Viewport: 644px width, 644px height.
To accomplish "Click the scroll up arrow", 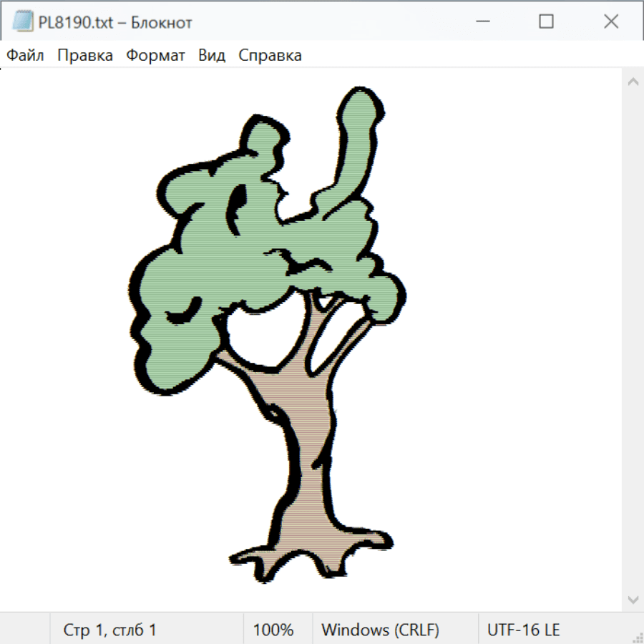I will tap(633, 82).
